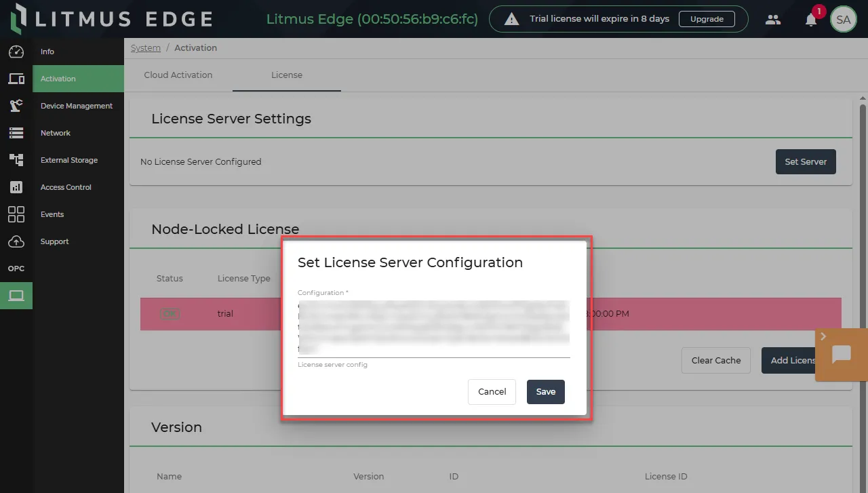This screenshot has height=493, width=868.
Task: Click the cloud upload icon in rail
Action: click(16, 241)
